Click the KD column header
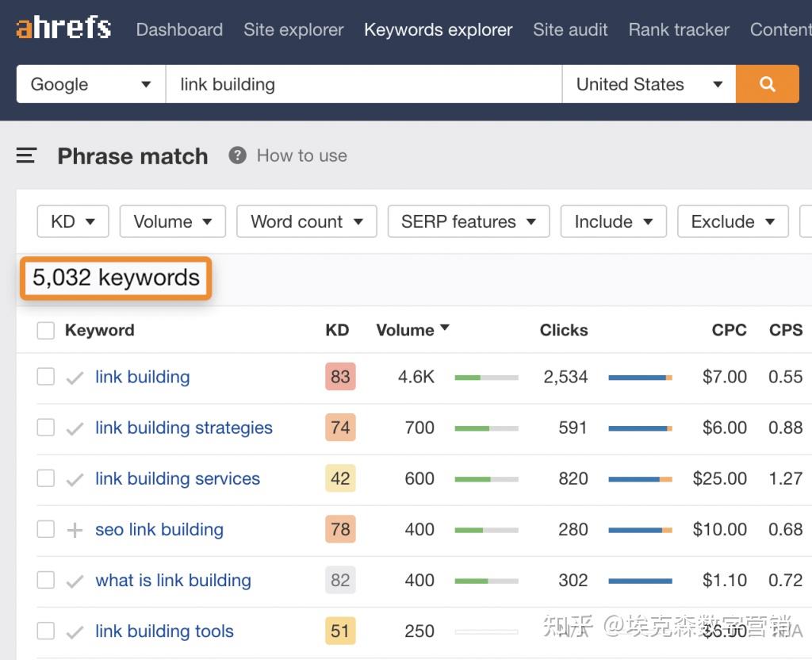Viewport: 812px width, 660px height. (x=337, y=330)
